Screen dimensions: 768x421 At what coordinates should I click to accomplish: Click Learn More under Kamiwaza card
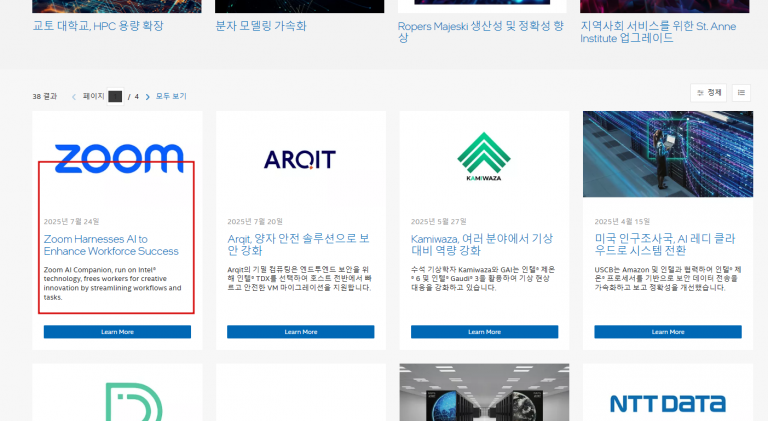coord(484,332)
